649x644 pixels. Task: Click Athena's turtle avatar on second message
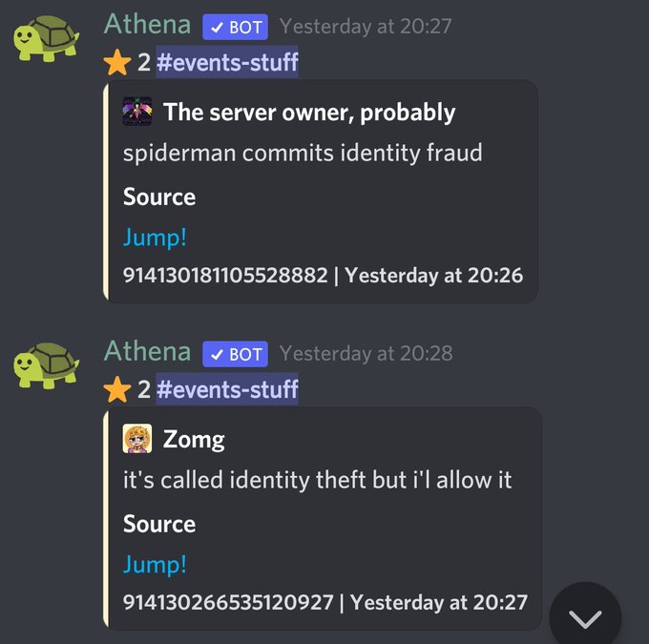(47, 365)
